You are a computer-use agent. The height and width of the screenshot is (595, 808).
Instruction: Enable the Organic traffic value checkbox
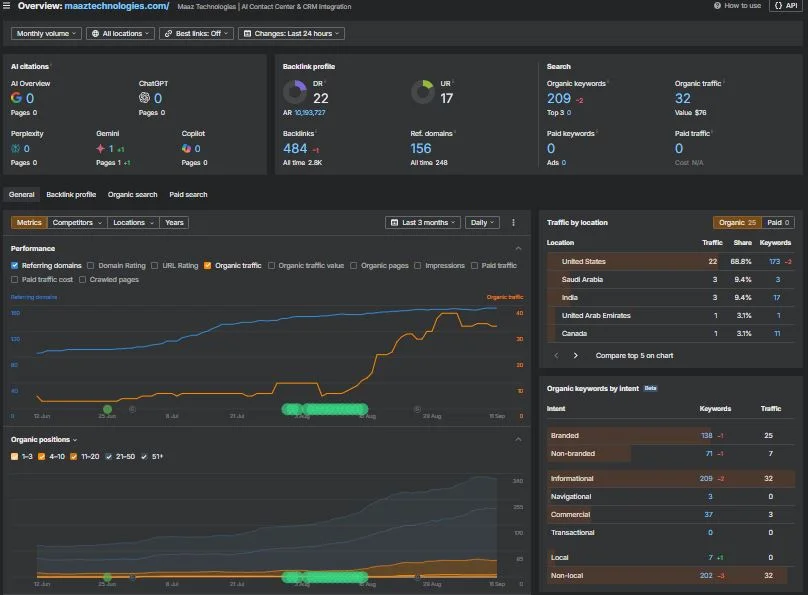pyautogui.click(x=271, y=265)
